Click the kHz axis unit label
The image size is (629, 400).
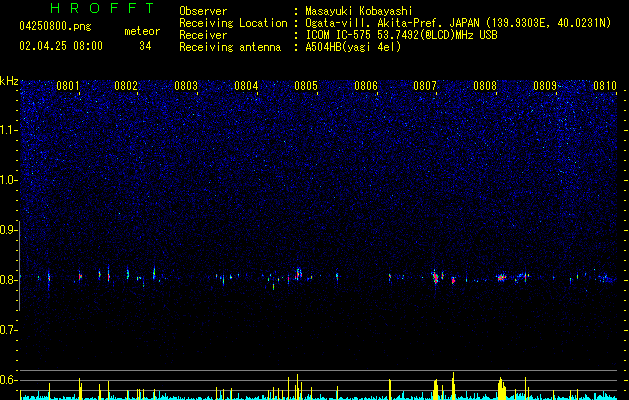click(9, 81)
